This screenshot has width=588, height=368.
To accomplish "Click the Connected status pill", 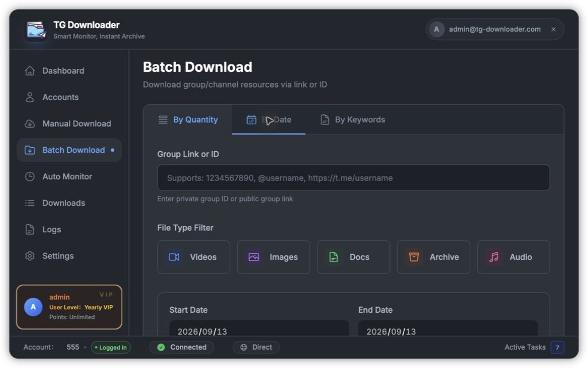I will (x=182, y=347).
